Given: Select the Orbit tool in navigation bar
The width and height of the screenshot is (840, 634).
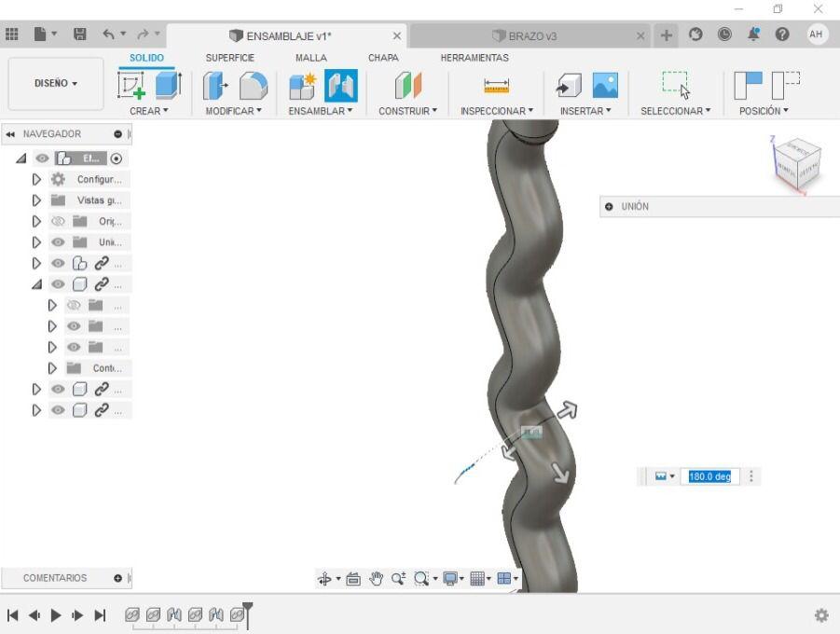Looking at the screenshot, I should [x=324, y=579].
